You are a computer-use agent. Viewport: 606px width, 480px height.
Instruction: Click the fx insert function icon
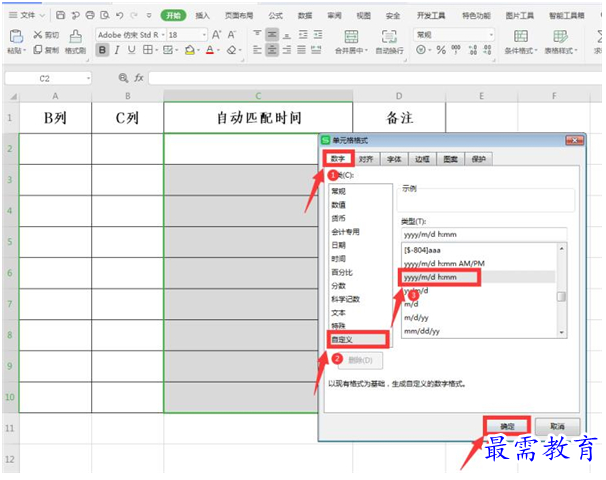(x=139, y=78)
